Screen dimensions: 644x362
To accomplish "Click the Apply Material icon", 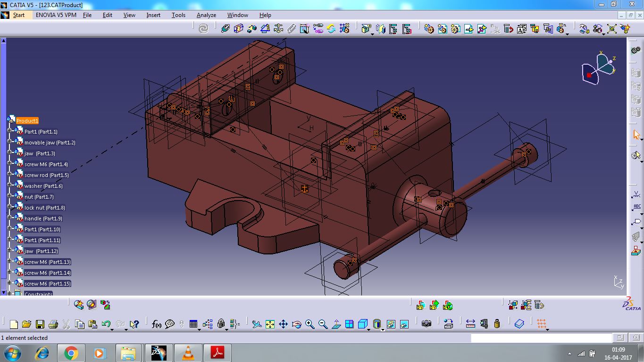I will [519, 324].
